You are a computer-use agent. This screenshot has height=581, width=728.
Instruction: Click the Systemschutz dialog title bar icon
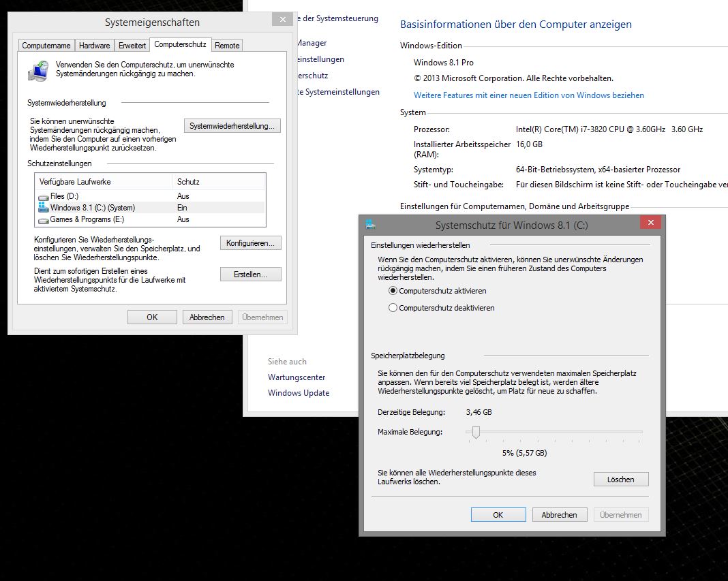point(371,225)
